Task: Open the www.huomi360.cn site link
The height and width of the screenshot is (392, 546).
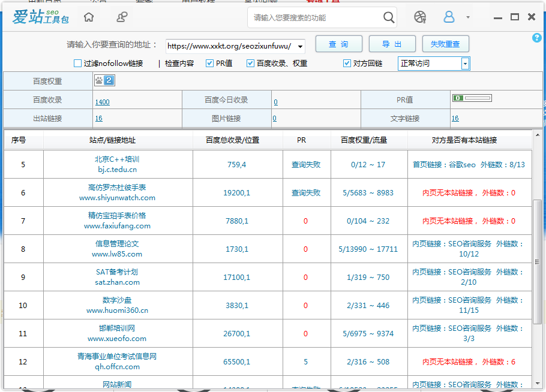Action: tap(118, 310)
